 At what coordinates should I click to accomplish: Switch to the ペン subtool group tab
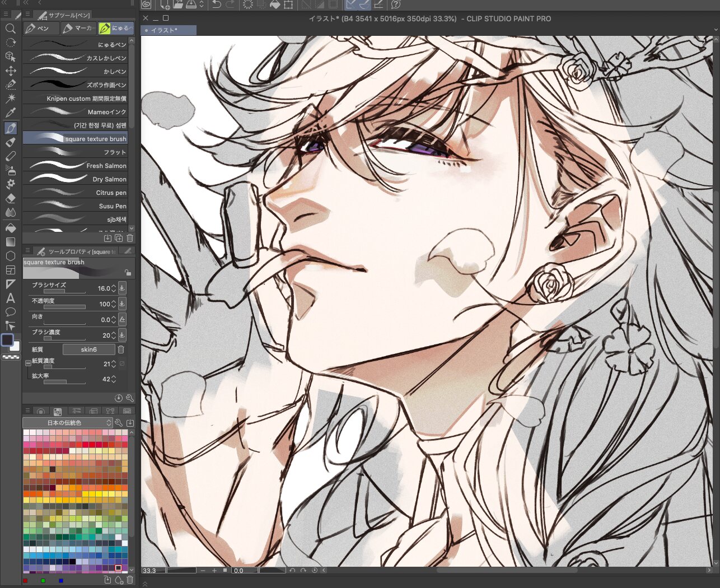pos(40,28)
